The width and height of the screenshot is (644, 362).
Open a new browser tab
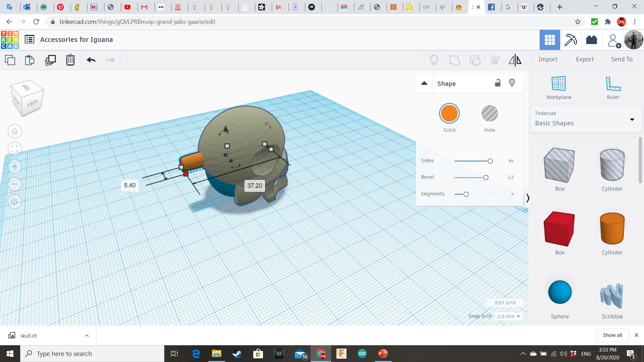click(x=559, y=7)
